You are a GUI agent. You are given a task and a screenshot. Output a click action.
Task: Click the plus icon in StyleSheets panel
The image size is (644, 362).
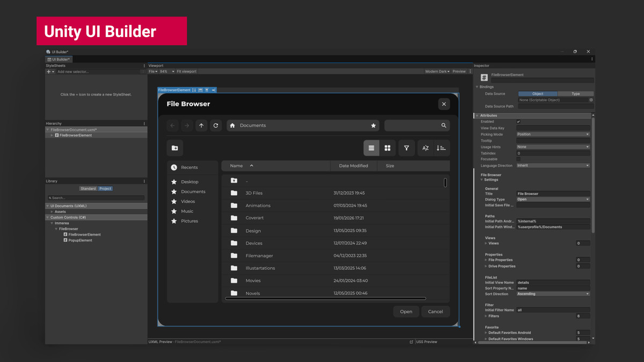49,71
